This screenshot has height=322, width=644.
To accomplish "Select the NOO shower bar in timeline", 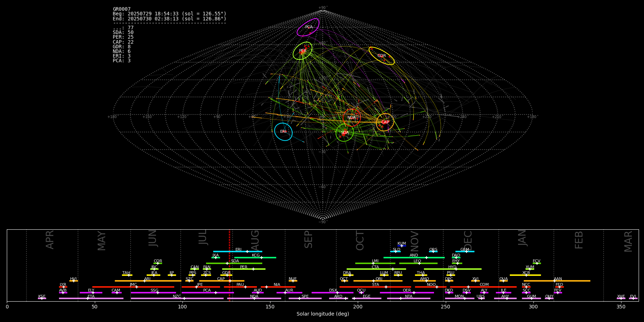I will [431, 287].
